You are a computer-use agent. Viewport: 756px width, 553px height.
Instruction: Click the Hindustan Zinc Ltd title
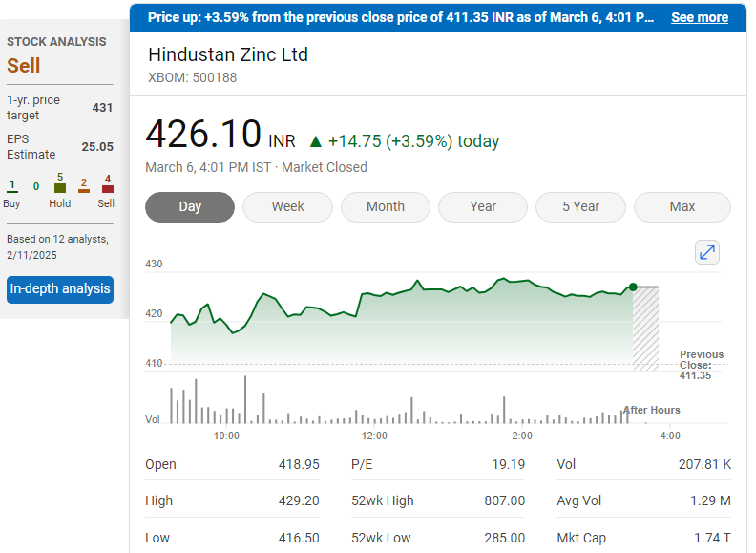pos(228,54)
